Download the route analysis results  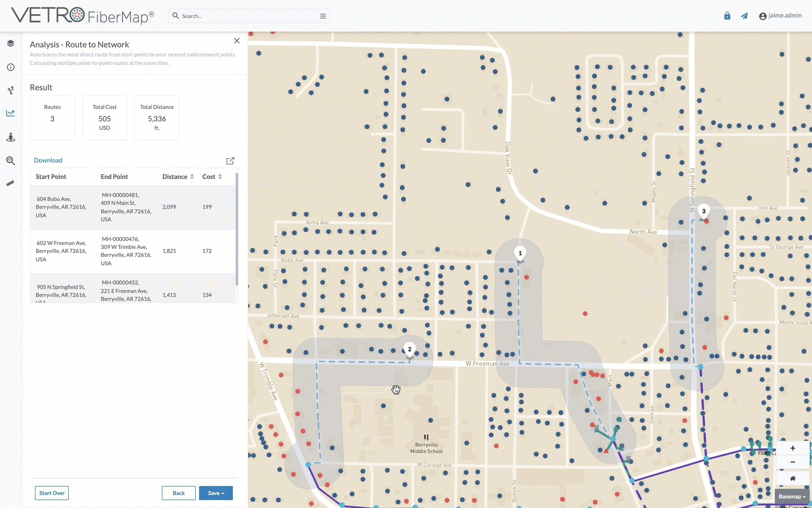coord(47,160)
